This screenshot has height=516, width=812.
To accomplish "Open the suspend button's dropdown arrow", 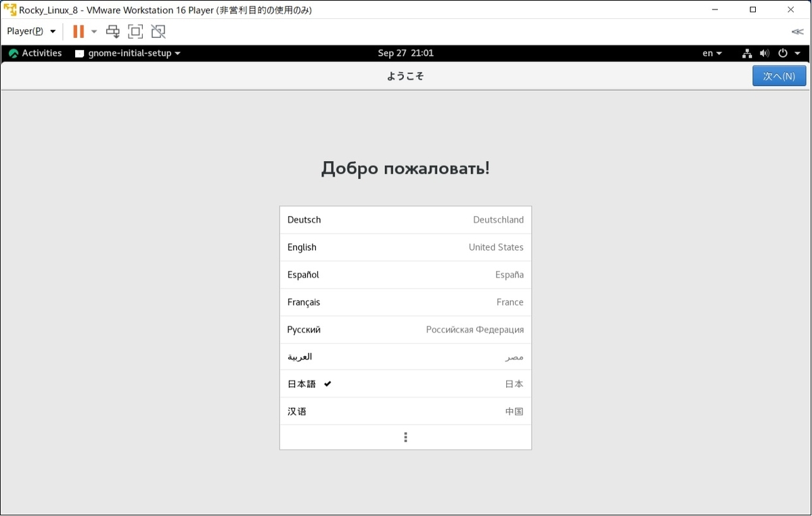I will 93,31.
